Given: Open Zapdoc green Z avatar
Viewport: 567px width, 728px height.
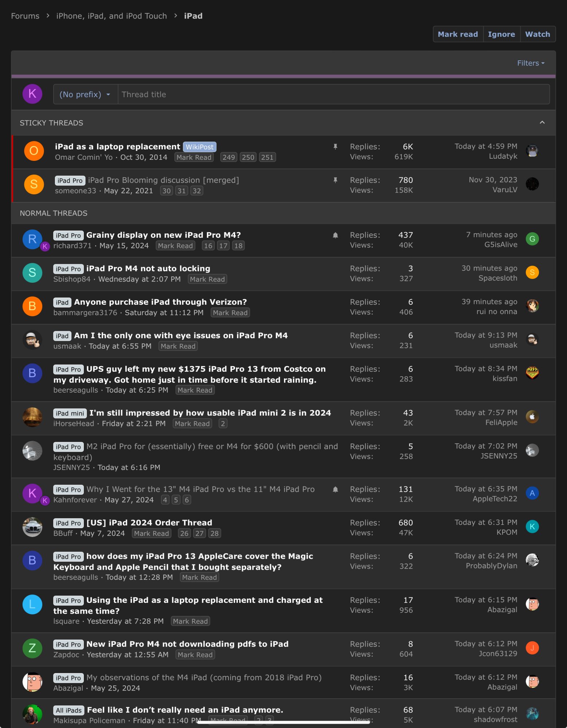Looking at the screenshot, I should click(32, 648).
